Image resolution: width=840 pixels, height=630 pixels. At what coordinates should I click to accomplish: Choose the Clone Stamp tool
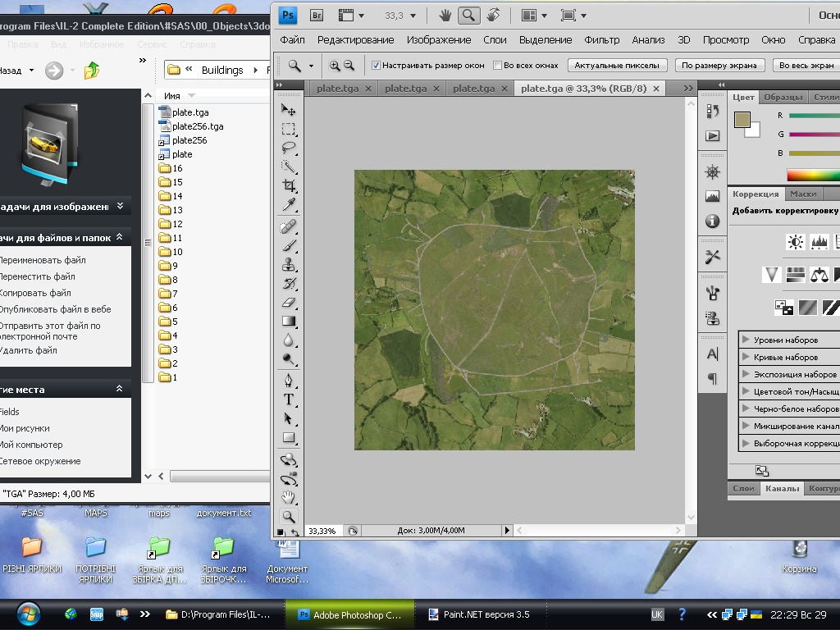[x=288, y=264]
